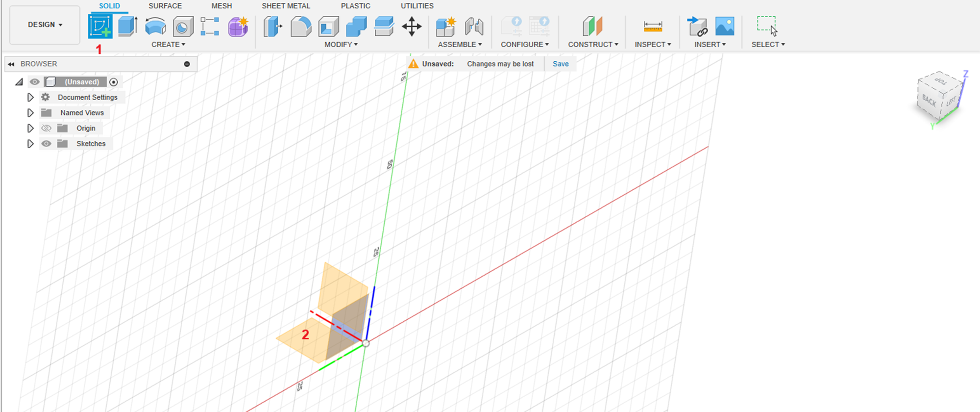The height and width of the screenshot is (412, 980).
Task: Select the Press Pull tool
Action: [272, 26]
